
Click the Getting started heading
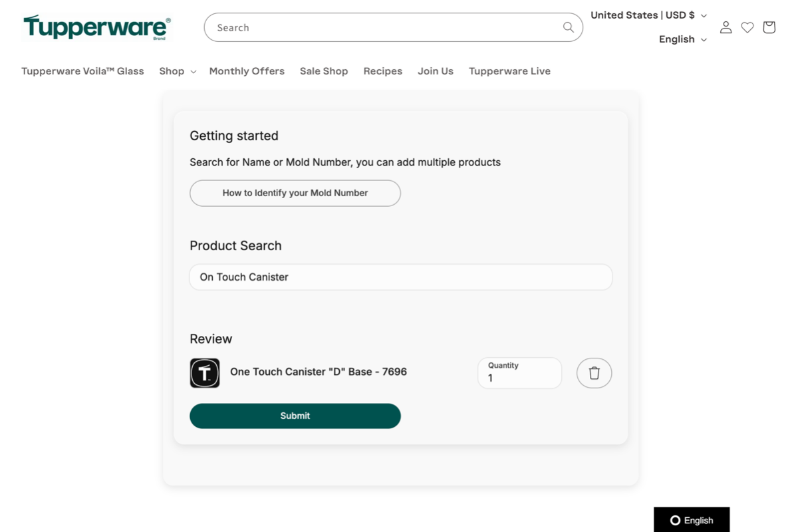(x=234, y=136)
